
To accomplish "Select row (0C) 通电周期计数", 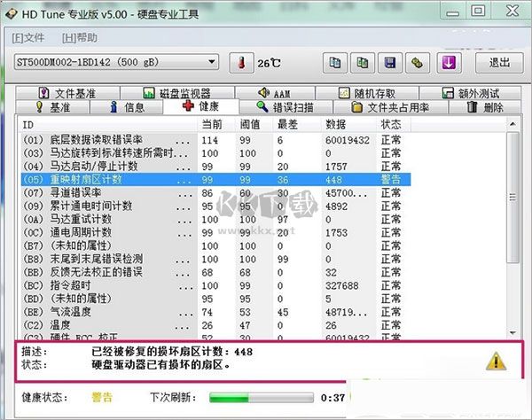I will pyautogui.click(x=215, y=232).
